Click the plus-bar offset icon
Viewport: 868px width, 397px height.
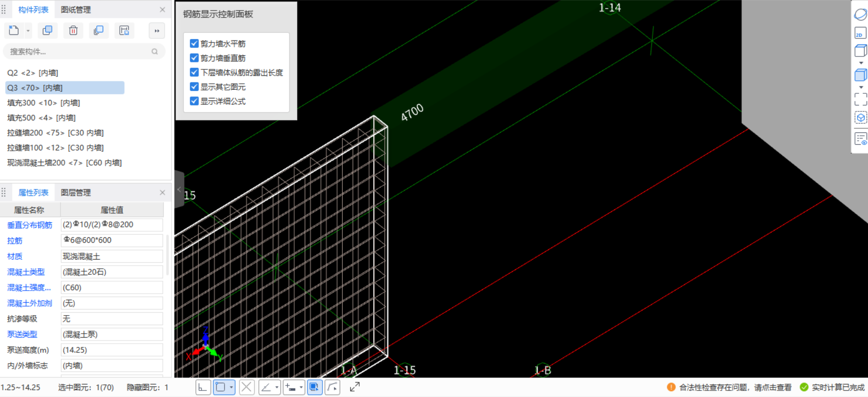pyautogui.click(x=291, y=387)
